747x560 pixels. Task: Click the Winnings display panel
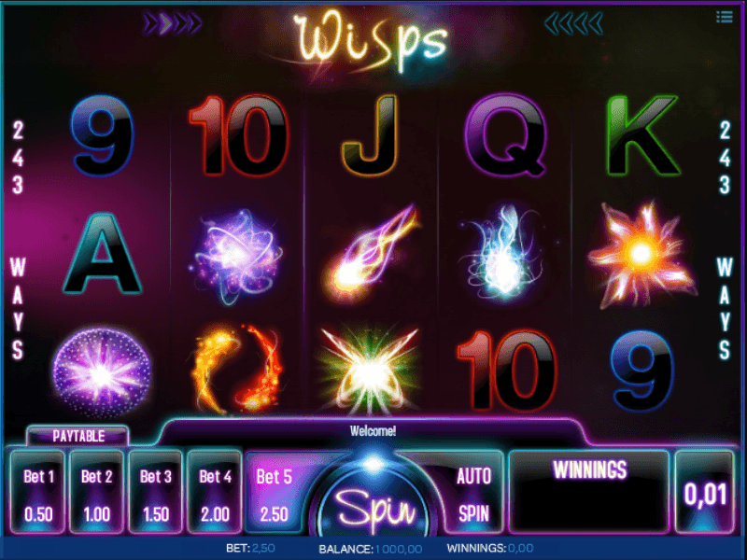tap(589, 493)
